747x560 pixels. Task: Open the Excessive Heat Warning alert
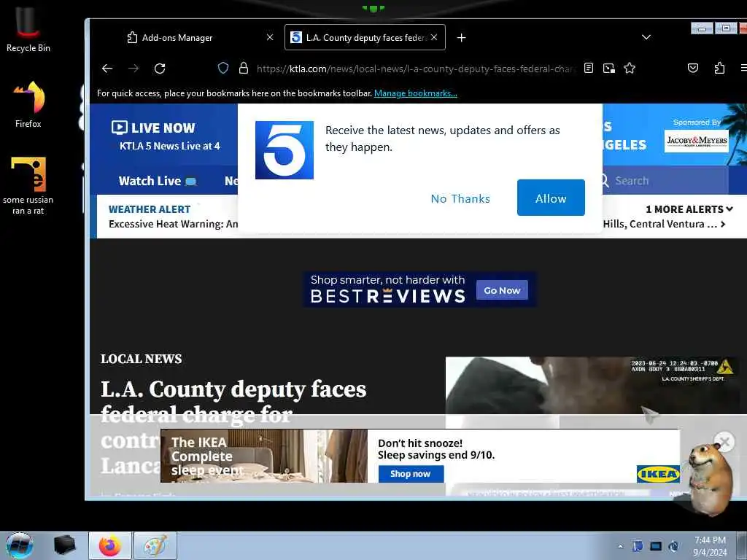coord(174,224)
